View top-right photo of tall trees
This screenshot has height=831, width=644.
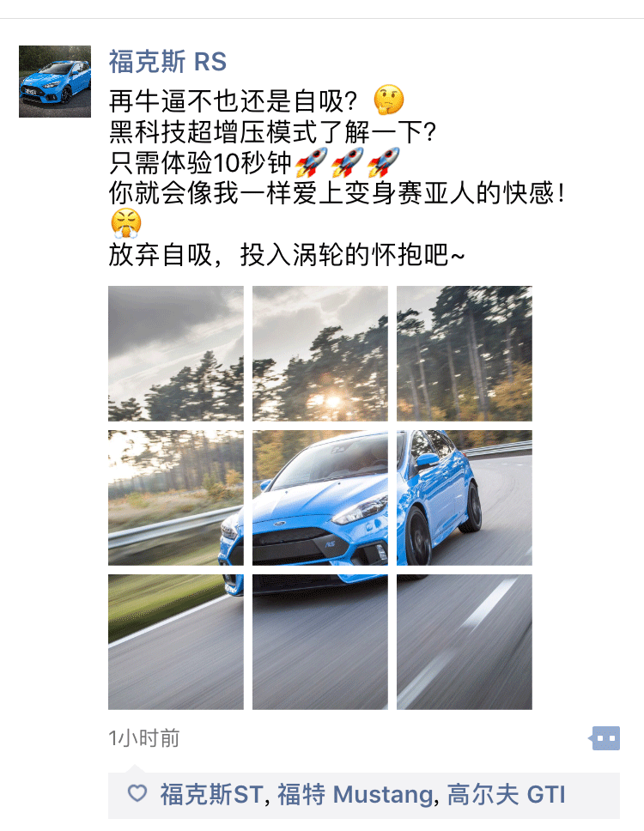tap(465, 354)
